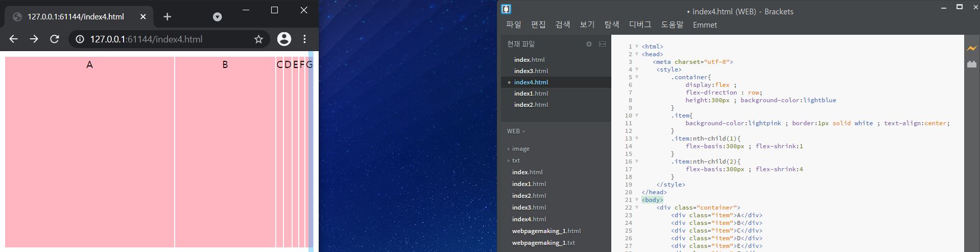Click pink flex item B in page
980x252 pixels.
coord(225,152)
